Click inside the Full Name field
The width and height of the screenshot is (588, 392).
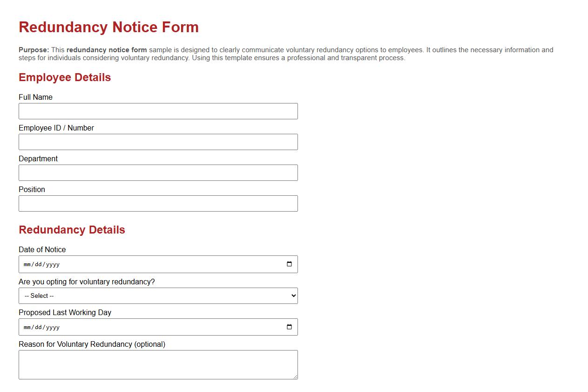pos(158,111)
